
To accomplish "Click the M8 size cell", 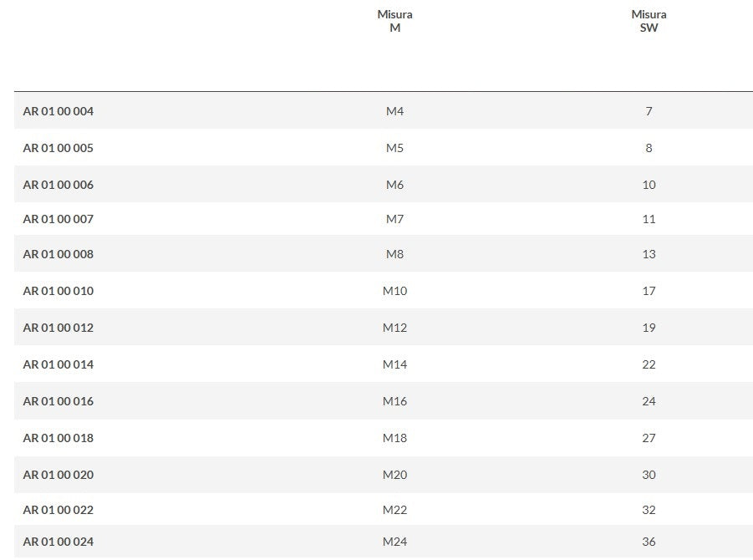I will 394,254.
